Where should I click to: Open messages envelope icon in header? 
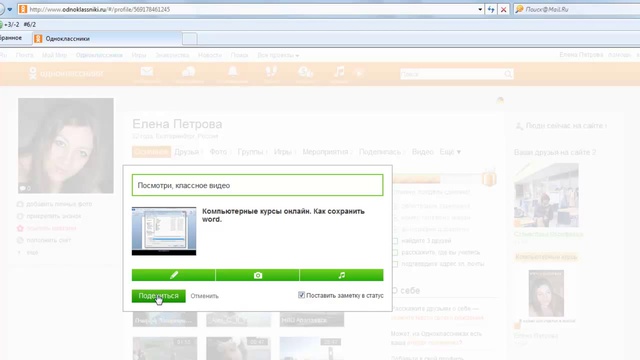pyautogui.click(x=147, y=73)
